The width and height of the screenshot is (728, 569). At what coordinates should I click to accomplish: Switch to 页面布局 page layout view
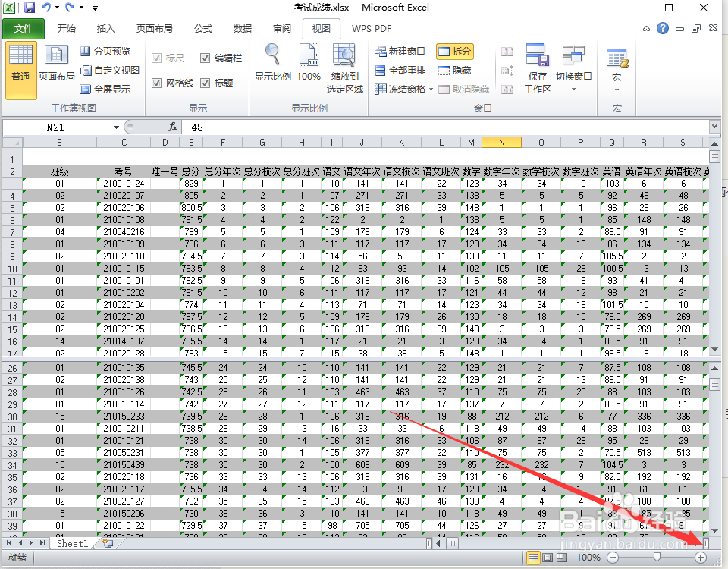click(57, 63)
